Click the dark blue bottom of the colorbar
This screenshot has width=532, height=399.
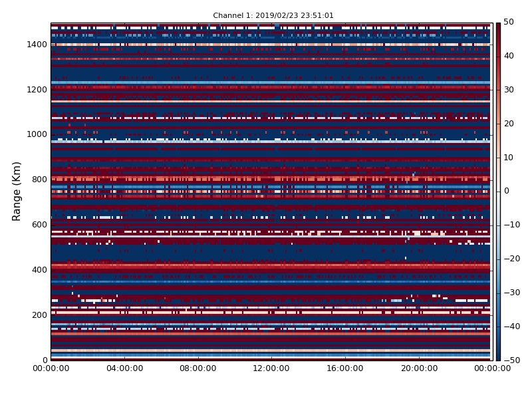498,356
